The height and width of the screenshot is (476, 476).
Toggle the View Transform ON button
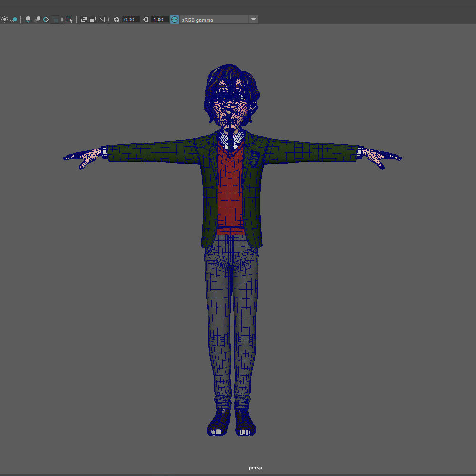click(x=175, y=20)
